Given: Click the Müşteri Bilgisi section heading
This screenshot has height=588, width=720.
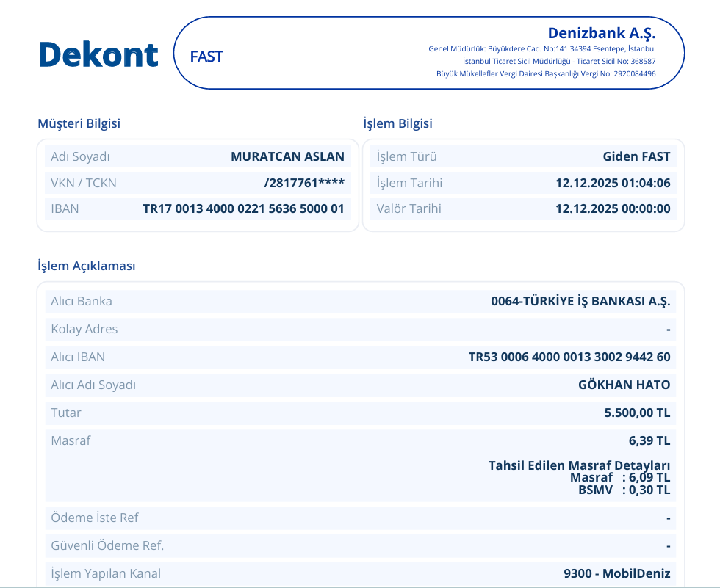Looking at the screenshot, I should [x=79, y=123].
